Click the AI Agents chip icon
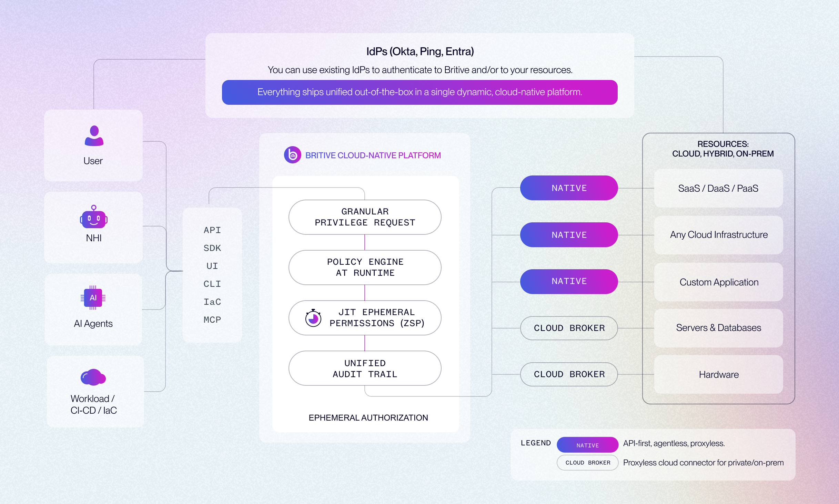This screenshot has height=504, width=839. click(x=93, y=298)
